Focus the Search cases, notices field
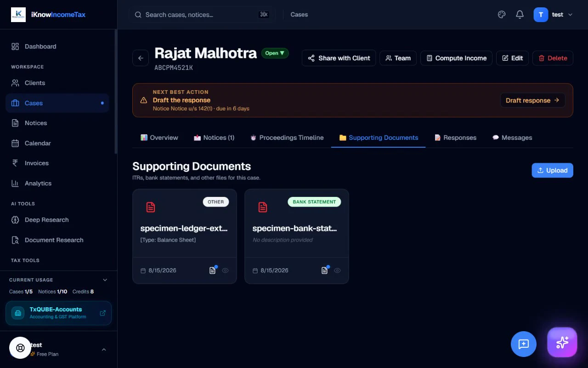The width and height of the screenshot is (588, 368). (x=202, y=15)
